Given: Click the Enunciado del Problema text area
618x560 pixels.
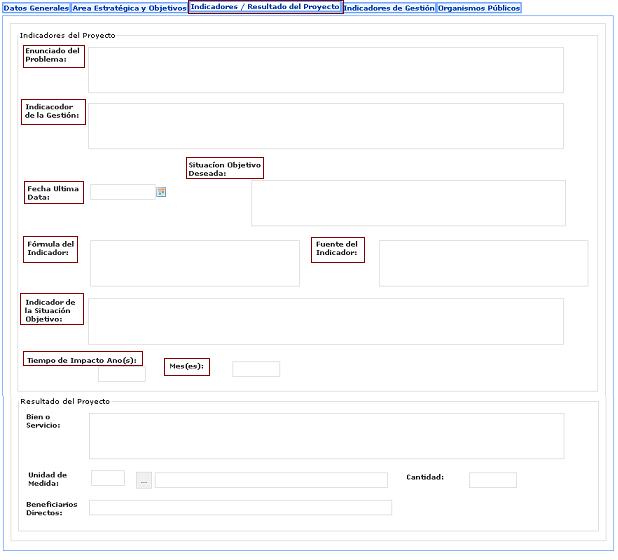Looking at the screenshot, I should 325,70.
